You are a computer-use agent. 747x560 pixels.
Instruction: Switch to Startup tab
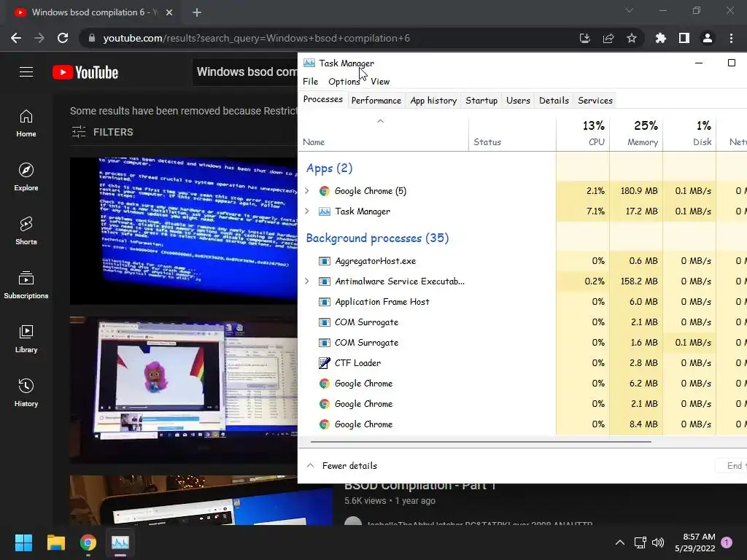click(x=481, y=101)
